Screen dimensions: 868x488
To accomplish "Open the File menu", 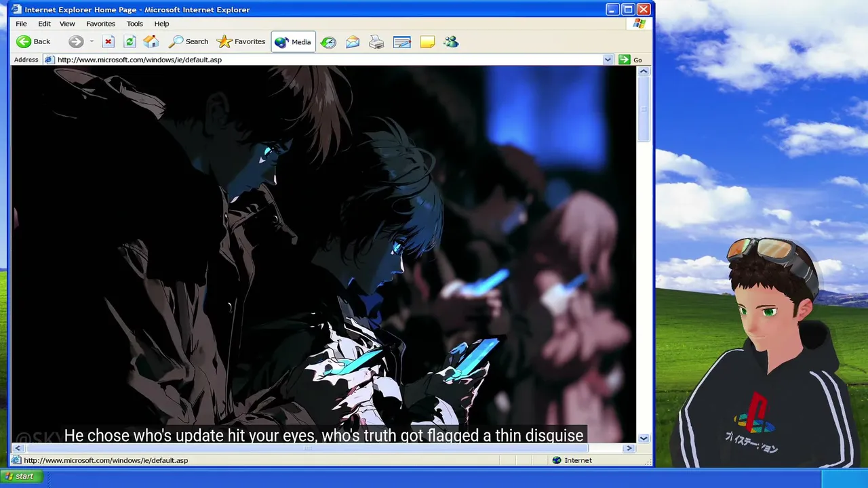I will tap(21, 24).
